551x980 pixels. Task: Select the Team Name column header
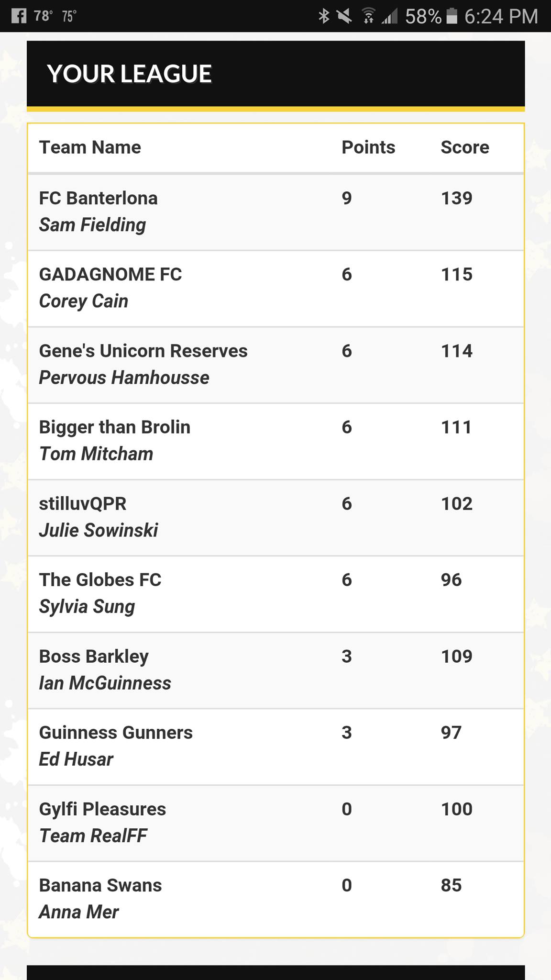pyautogui.click(x=90, y=147)
